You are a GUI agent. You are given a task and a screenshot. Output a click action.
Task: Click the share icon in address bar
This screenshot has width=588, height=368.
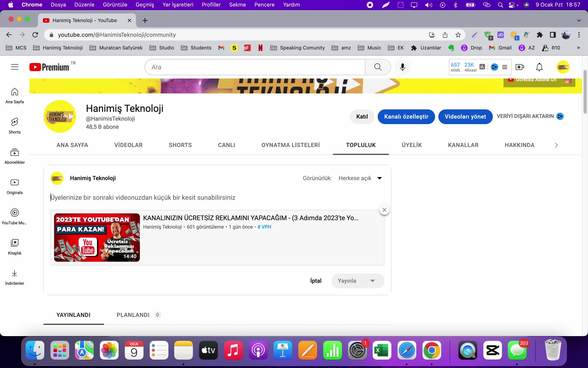point(445,35)
